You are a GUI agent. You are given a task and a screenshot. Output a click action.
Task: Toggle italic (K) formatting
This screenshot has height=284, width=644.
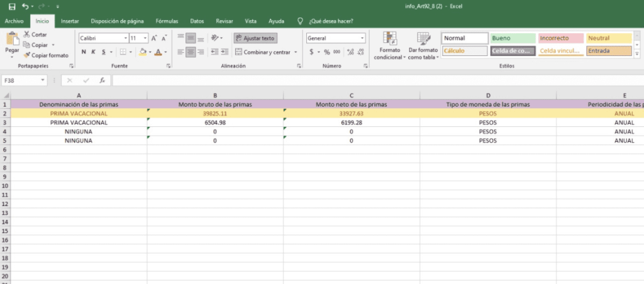[x=92, y=52]
